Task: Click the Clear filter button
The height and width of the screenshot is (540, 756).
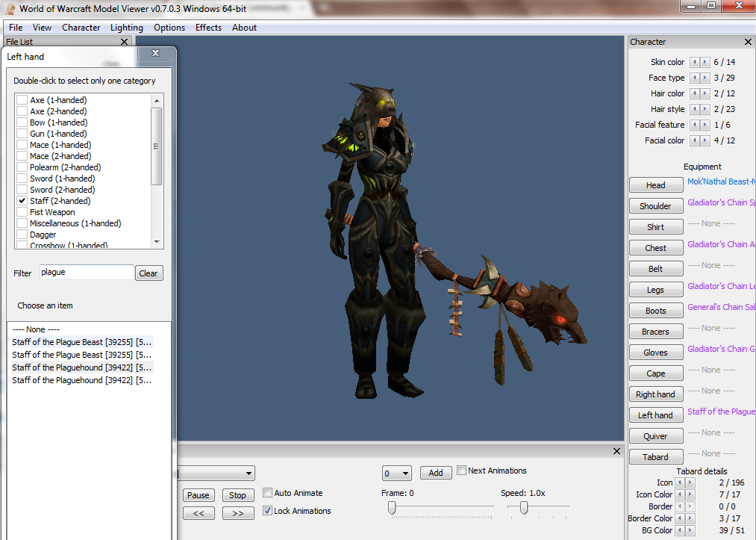Action: tap(149, 273)
